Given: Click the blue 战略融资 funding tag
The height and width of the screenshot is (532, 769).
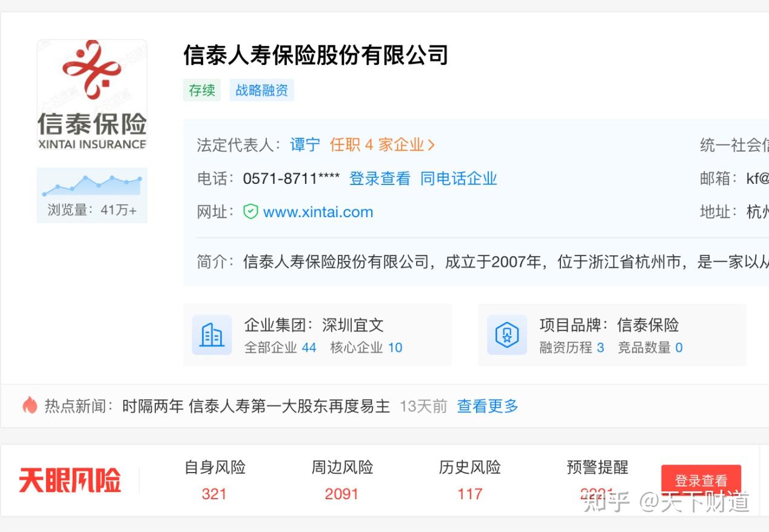Looking at the screenshot, I should pos(261,90).
